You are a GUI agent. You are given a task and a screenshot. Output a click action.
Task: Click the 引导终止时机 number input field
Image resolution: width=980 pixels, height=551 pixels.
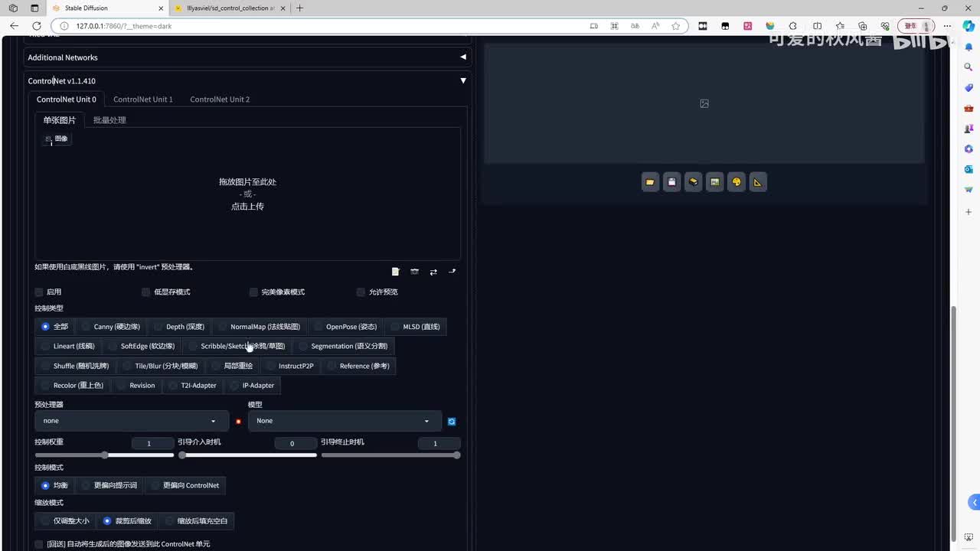click(x=438, y=443)
